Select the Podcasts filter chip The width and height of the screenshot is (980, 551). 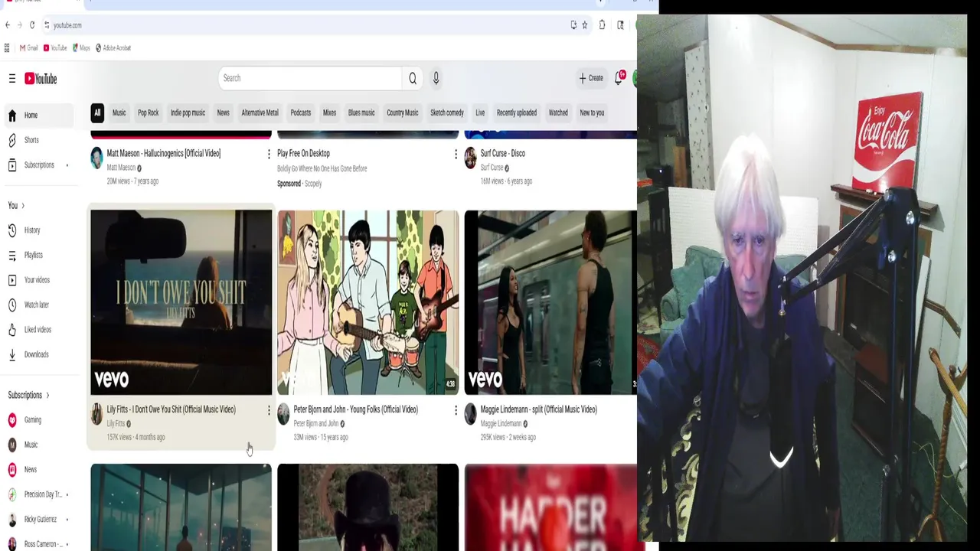[x=301, y=112]
